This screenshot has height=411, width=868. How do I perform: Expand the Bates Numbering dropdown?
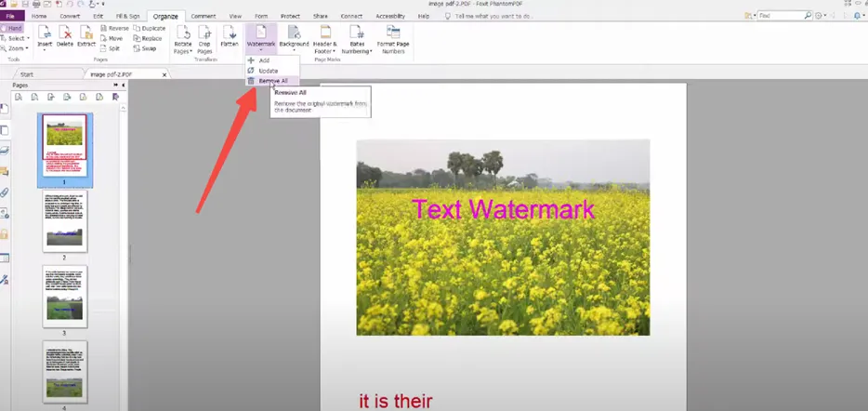[x=357, y=39]
